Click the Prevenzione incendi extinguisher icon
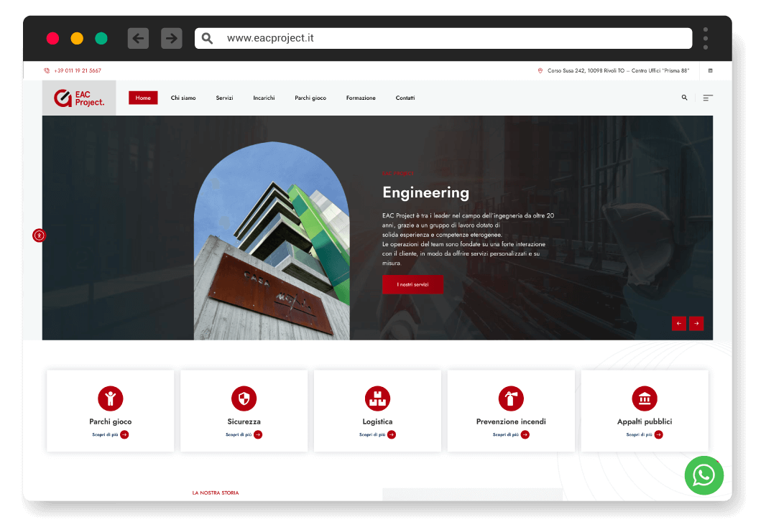 tap(511, 398)
